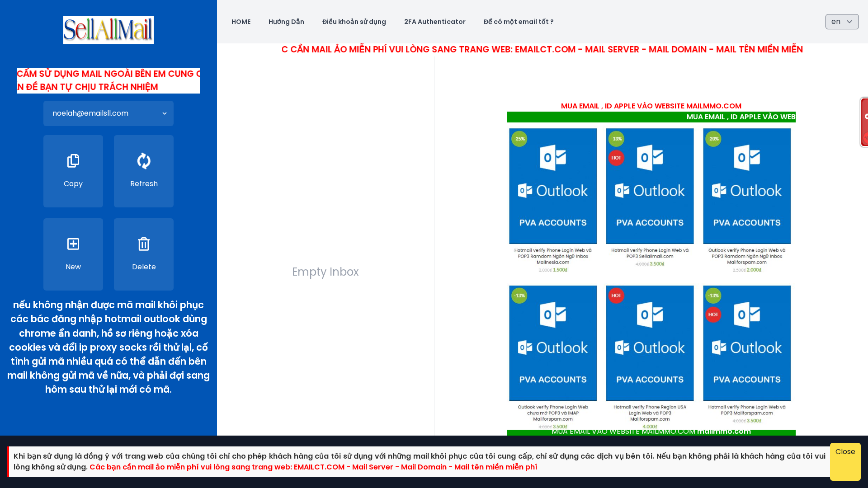Open the Hotmail POP3 Mailforspam.com card at 3.500đ
The height and width of the screenshot is (488, 868).
(747, 355)
